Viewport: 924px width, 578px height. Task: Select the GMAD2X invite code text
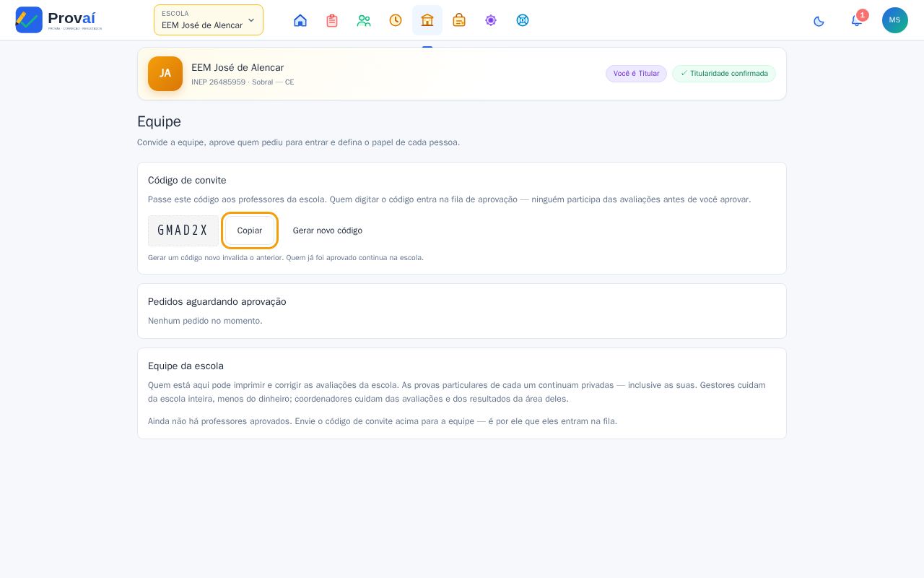[183, 230]
